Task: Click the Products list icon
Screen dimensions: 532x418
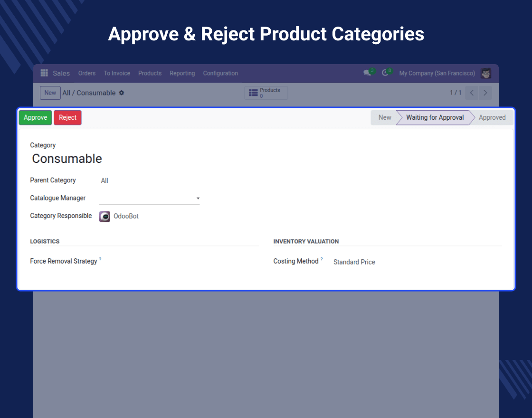Action: point(253,93)
